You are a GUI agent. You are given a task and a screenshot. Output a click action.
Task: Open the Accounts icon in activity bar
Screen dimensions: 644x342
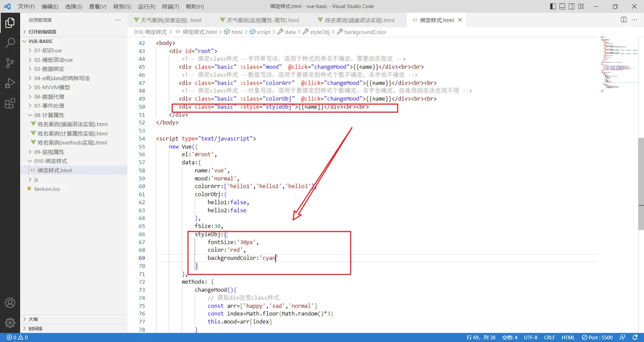pyautogui.click(x=10, y=303)
